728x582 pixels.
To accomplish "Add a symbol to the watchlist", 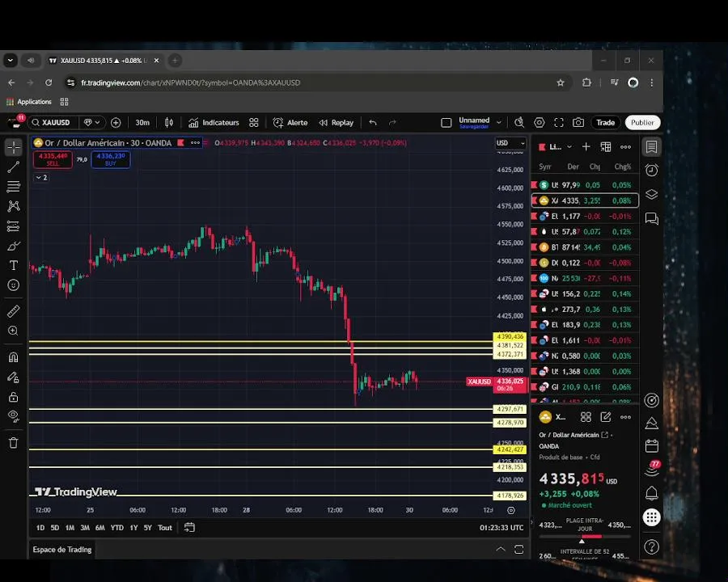I will pos(586,146).
